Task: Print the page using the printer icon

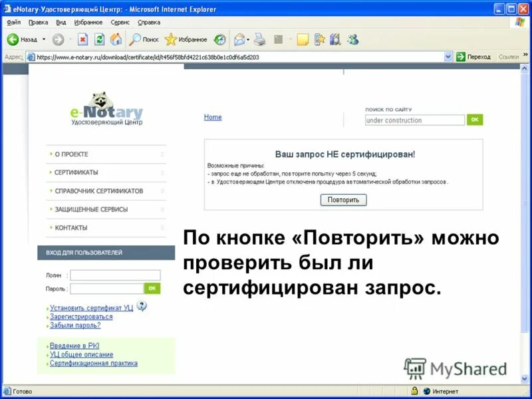Action: 259,40
